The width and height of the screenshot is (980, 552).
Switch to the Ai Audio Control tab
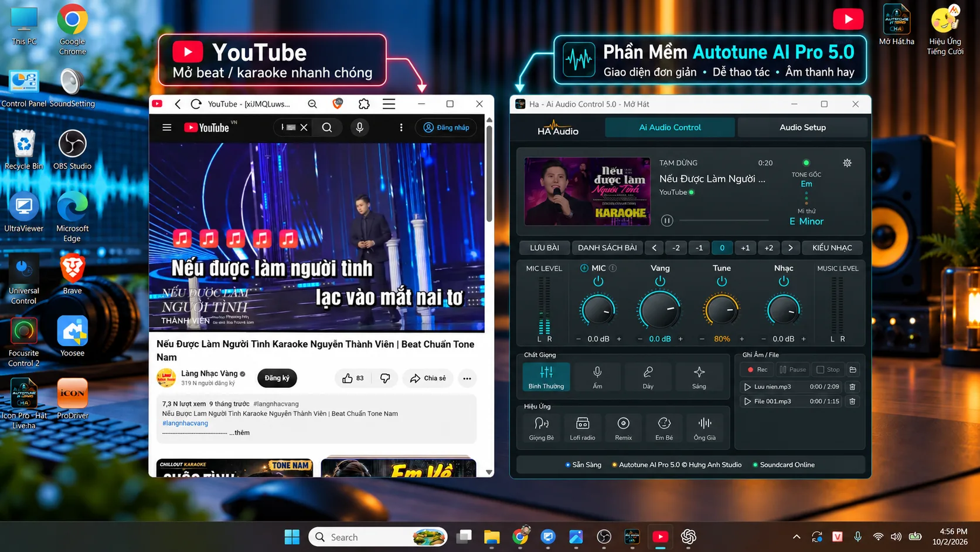pyautogui.click(x=670, y=127)
